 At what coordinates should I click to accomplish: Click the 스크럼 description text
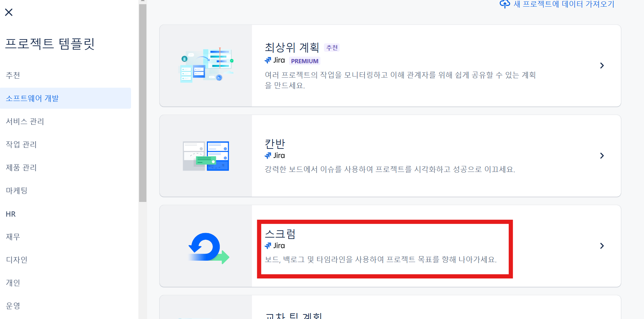[x=381, y=260]
